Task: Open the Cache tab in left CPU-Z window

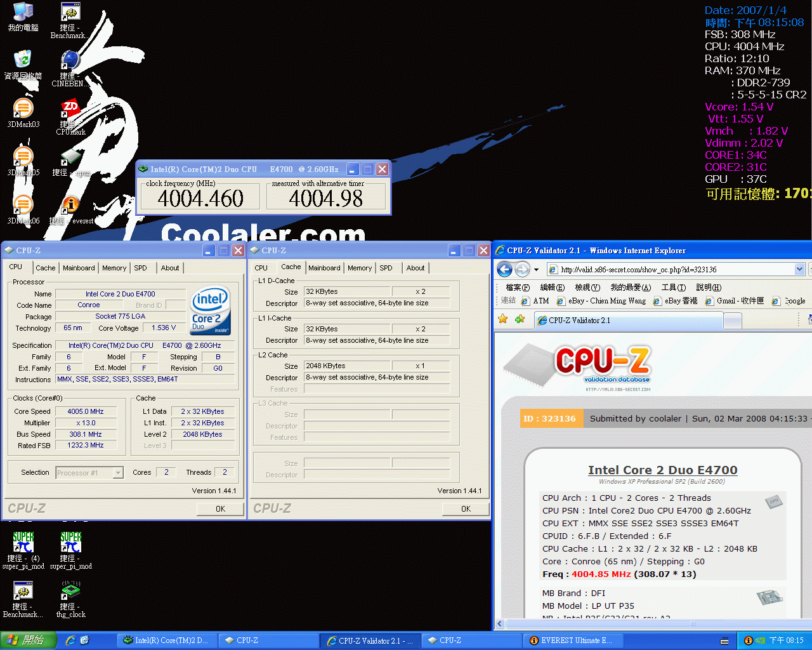Action: (x=46, y=268)
